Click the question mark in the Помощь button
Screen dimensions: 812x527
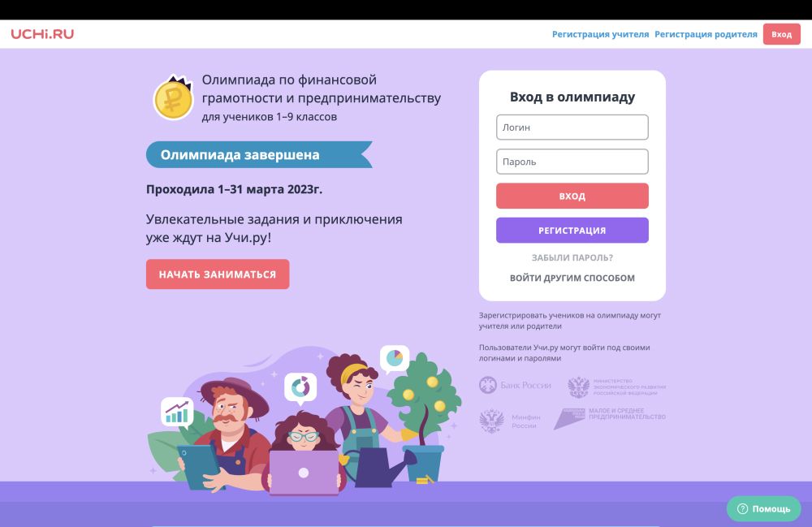coord(742,509)
